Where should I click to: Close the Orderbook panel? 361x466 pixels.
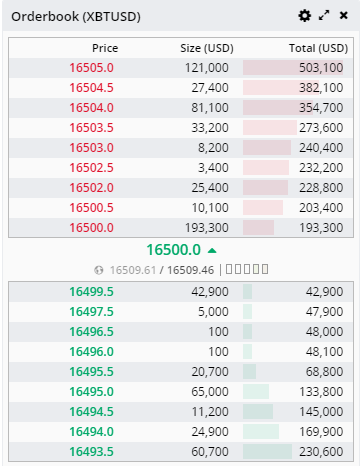344,15
